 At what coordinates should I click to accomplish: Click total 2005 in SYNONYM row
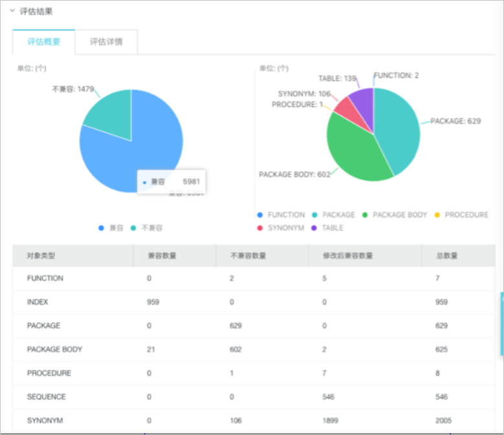click(444, 421)
